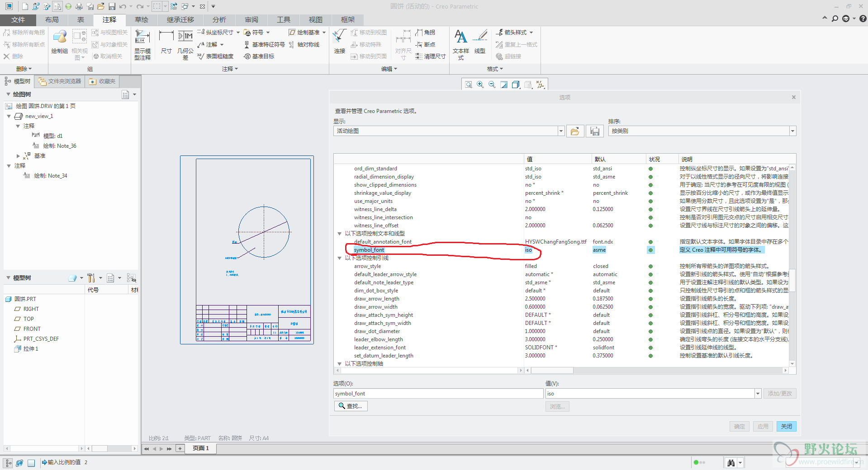The width and height of the screenshot is (868, 470).
Task: Open the 显示 (show) combo box 活动绘图
Action: click(x=449, y=131)
